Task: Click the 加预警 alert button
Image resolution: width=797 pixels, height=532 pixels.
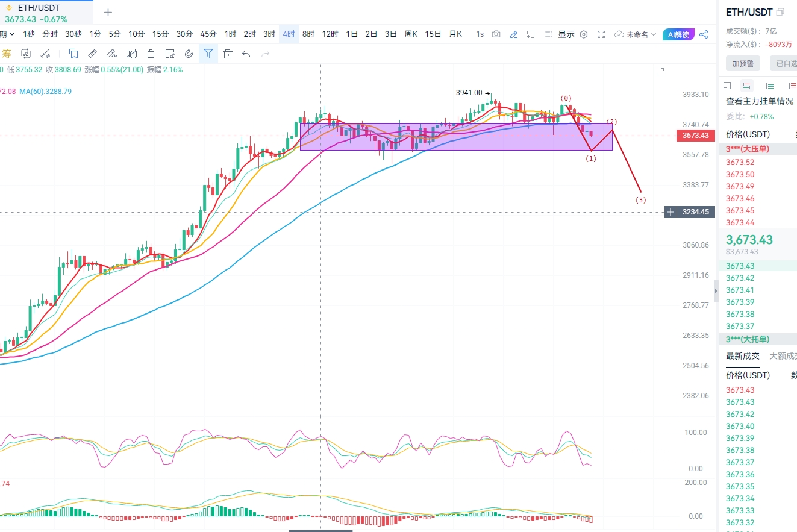Action: [x=742, y=63]
